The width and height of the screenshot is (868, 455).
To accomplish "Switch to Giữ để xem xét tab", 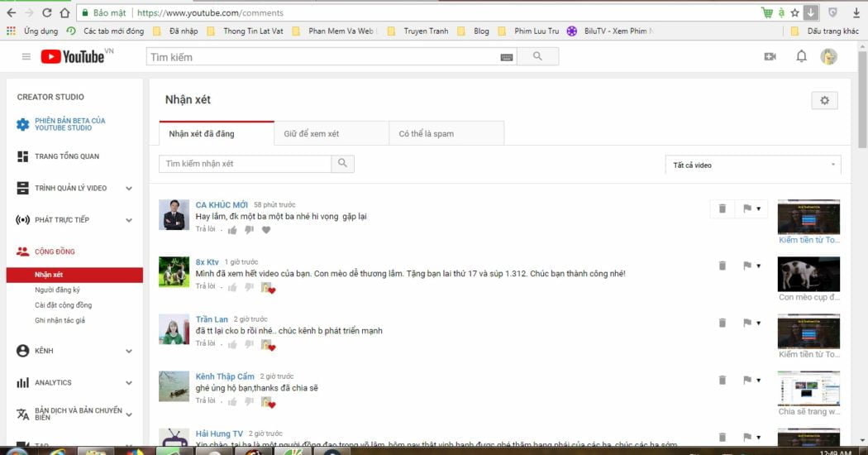I will point(331,133).
